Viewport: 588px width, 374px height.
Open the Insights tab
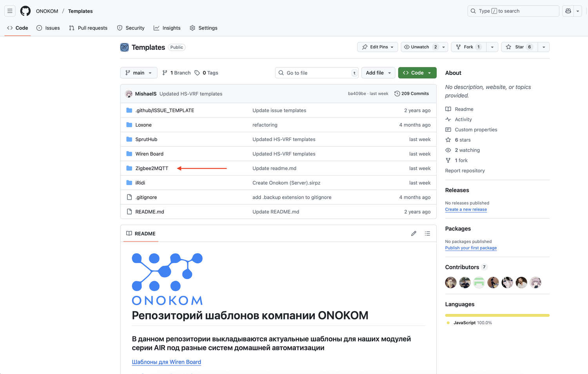tap(167, 28)
